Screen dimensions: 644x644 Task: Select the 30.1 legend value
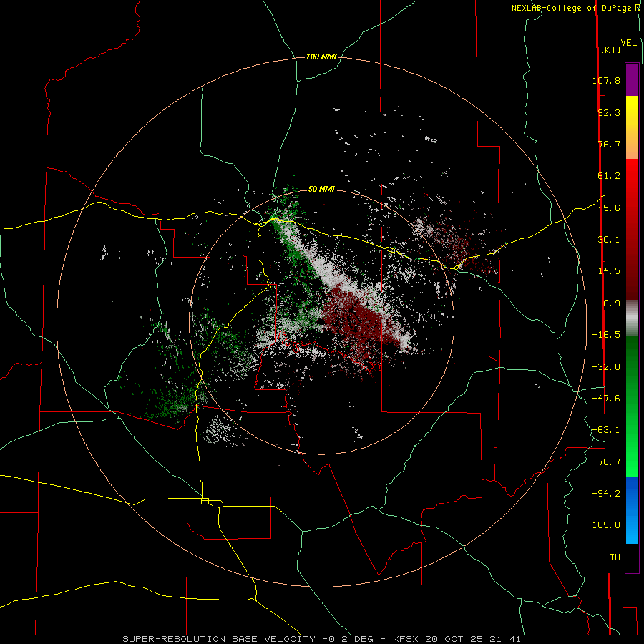pyautogui.click(x=609, y=240)
